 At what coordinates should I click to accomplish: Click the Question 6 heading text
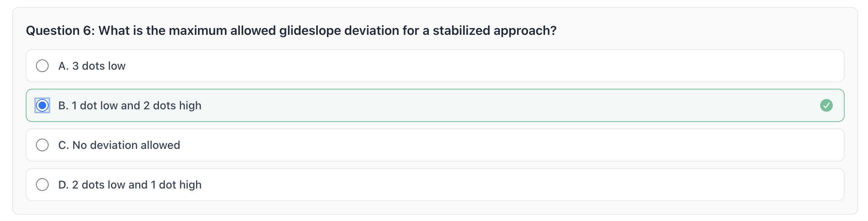click(x=291, y=30)
